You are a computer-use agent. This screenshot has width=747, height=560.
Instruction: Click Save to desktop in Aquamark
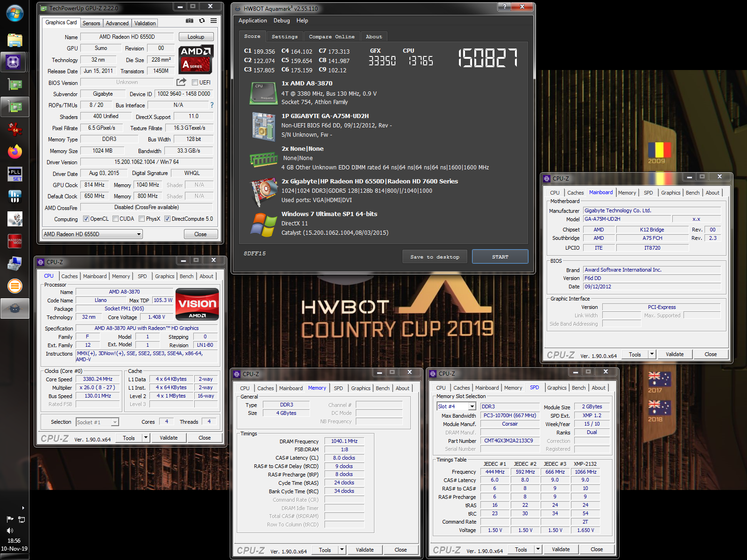[435, 257]
